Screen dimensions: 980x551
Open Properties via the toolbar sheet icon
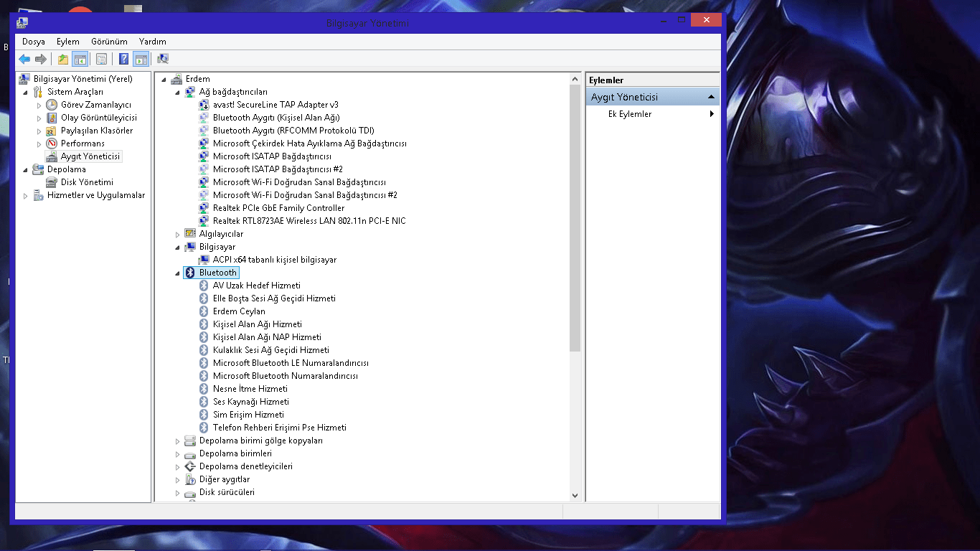[x=102, y=59]
